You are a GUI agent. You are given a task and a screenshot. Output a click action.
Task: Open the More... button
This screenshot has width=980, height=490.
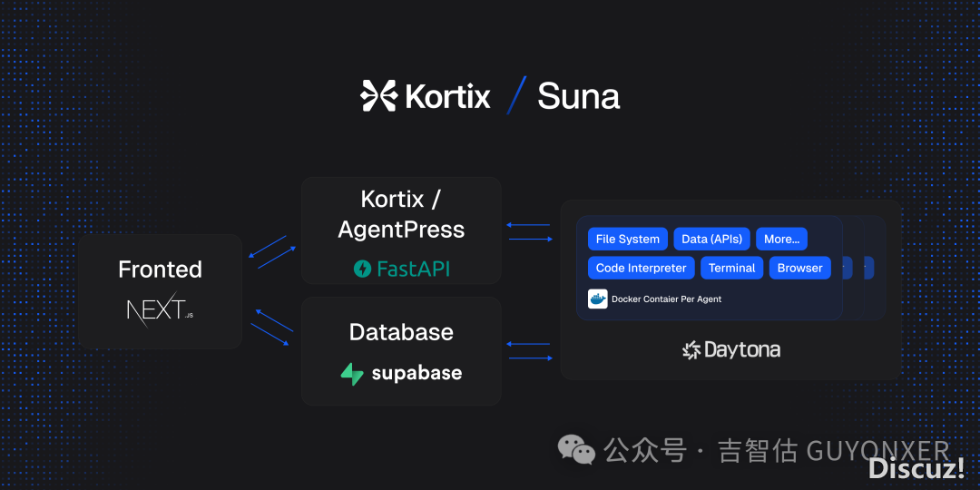click(x=781, y=239)
